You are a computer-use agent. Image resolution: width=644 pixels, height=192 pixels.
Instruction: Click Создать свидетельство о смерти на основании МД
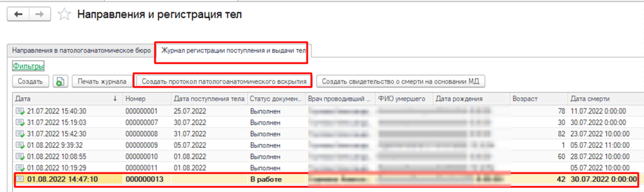pos(401,81)
